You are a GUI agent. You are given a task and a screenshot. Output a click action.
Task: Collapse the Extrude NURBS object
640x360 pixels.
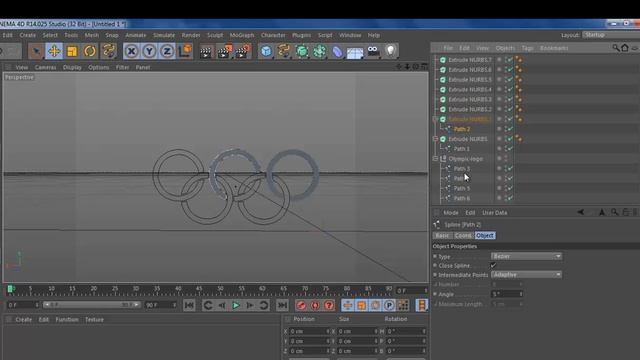pos(436,139)
